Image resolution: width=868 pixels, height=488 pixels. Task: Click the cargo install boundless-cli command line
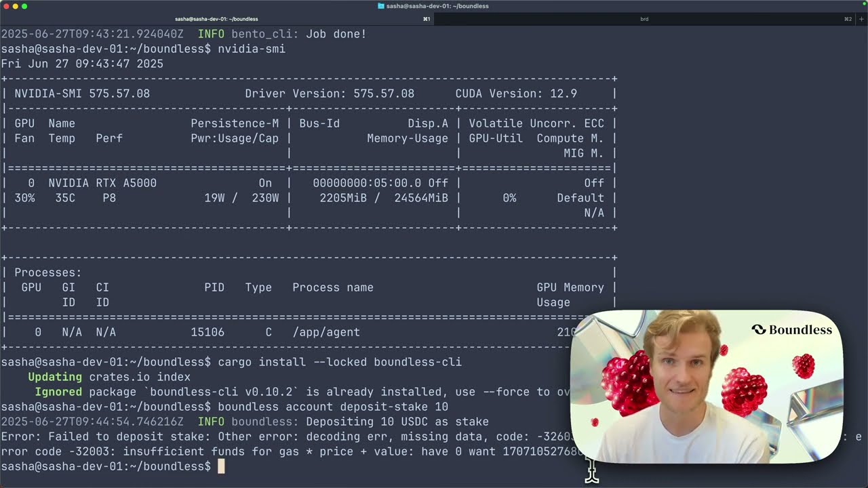(339, 362)
